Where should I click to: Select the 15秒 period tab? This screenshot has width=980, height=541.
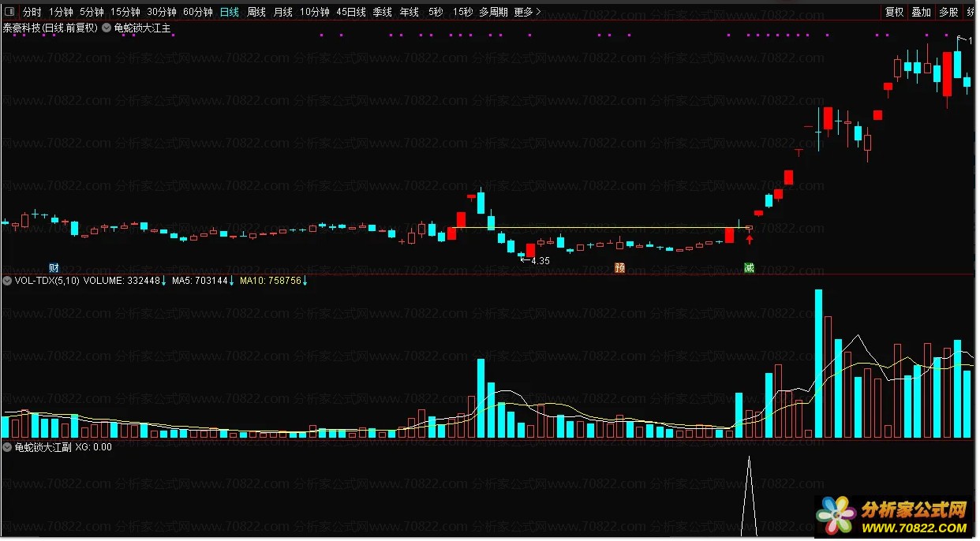(x=462, y=12)
